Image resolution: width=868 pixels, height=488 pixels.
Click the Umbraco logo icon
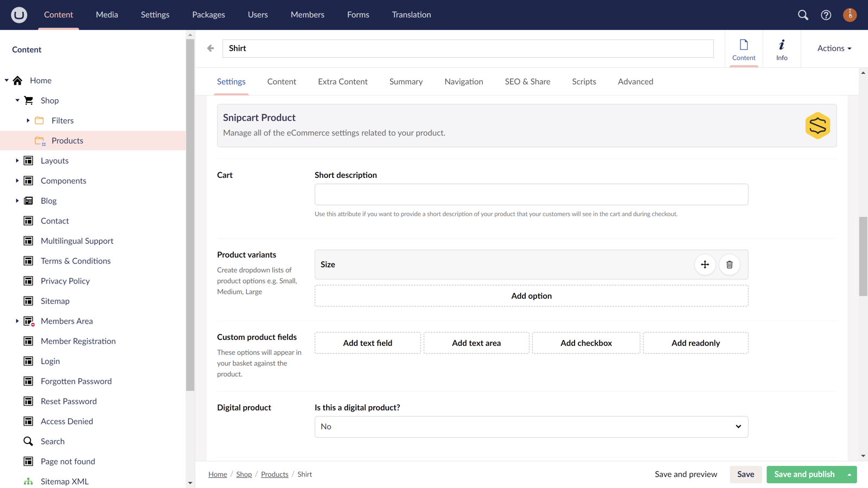tap(19, 15)
